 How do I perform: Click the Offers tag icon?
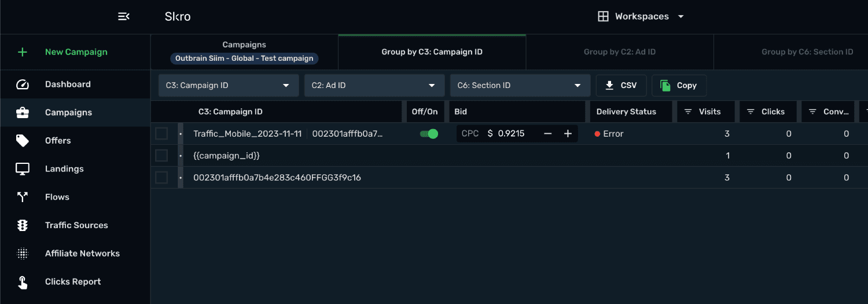pyautogui.click(x=23, y=141)
